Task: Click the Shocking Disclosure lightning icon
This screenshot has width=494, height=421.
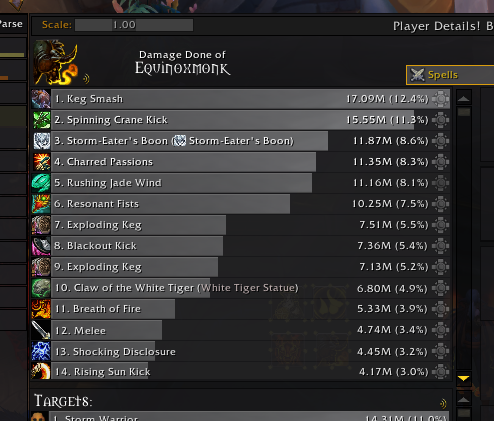Action: pyautogui.click(x=41, y=351)
